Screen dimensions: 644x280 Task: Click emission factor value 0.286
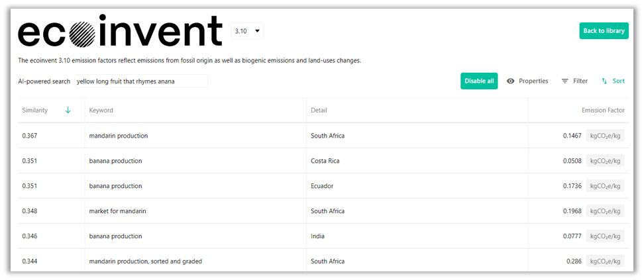point(574,261)
